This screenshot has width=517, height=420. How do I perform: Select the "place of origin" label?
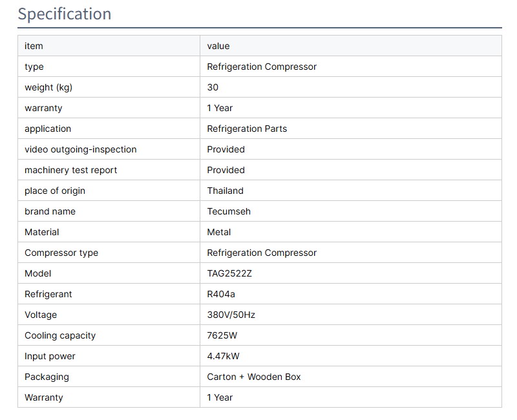(55, 191)
